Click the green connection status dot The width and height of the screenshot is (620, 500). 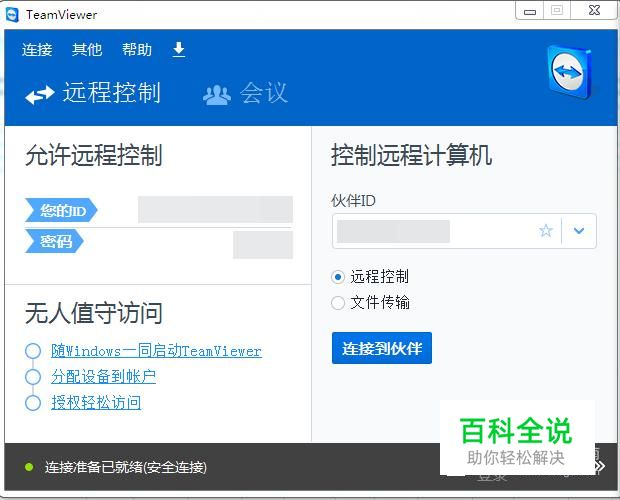[29, 467]
